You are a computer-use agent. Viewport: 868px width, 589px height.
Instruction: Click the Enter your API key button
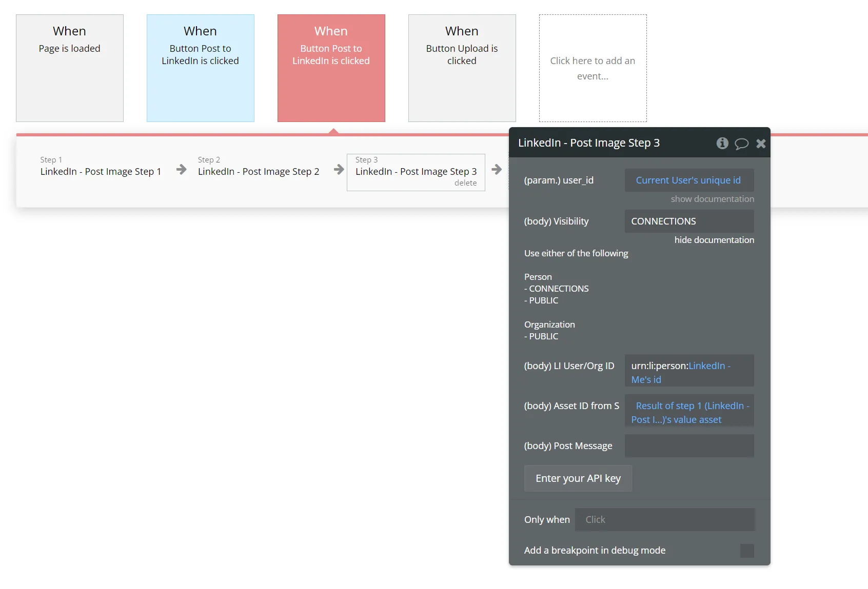[578, 478]
